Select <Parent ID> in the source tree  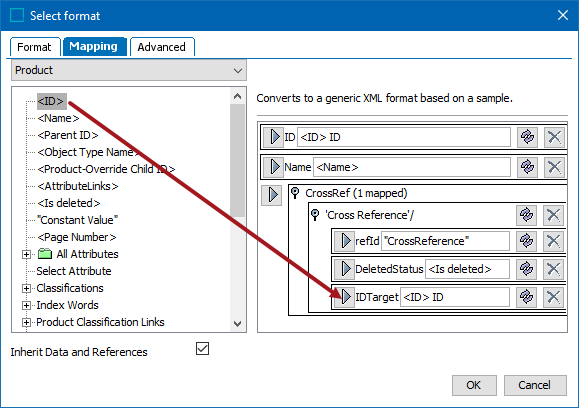(x=68, y=135)
